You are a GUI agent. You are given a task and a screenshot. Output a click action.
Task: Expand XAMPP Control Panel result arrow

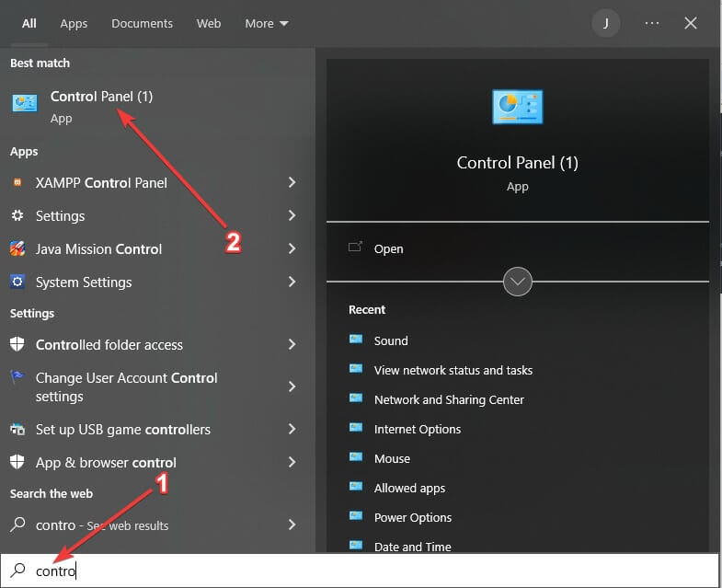point(292,182)
